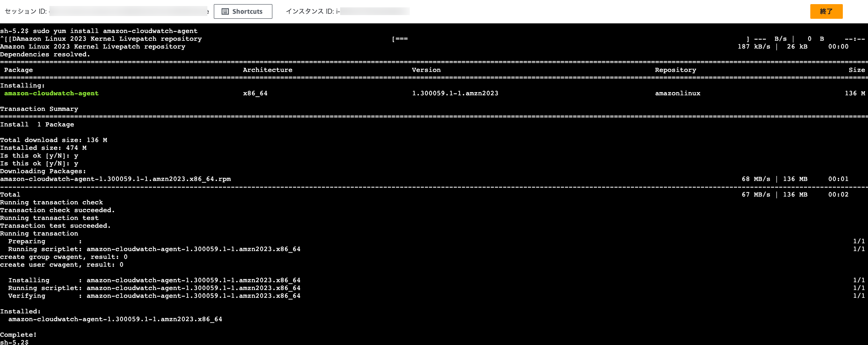Click the 68 MB/s download speed value

coord(756,179)
